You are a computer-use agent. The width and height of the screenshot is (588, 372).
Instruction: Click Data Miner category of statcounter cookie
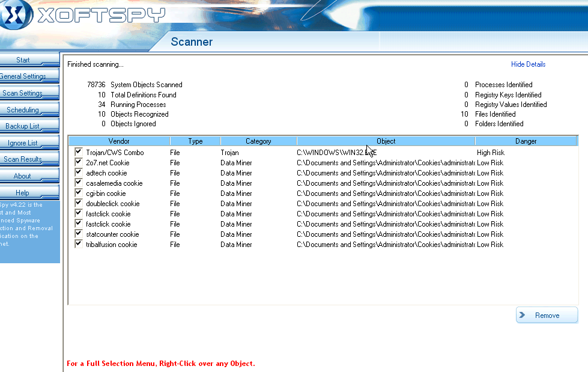236,234
